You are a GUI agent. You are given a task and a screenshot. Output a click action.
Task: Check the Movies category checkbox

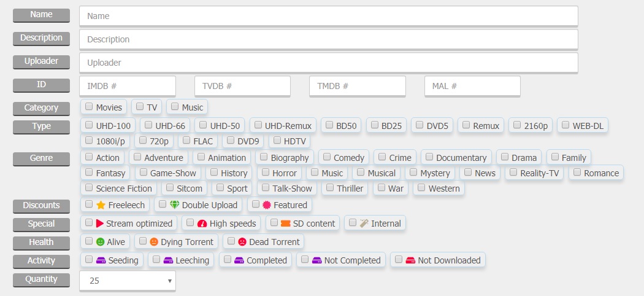[89, 106]
